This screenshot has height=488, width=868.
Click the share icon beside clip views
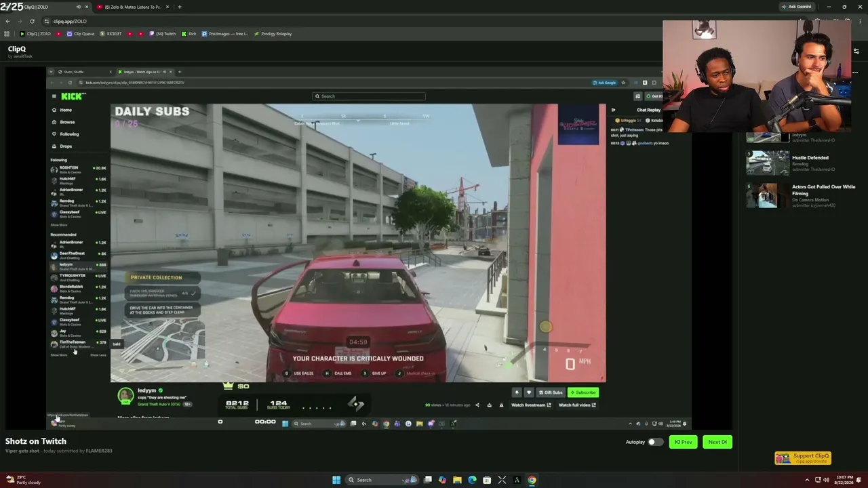point(477,405)
